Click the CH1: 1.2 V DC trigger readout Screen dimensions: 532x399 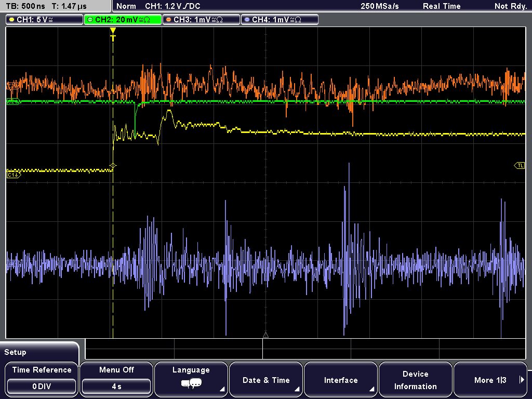click(x=172, y=6)
